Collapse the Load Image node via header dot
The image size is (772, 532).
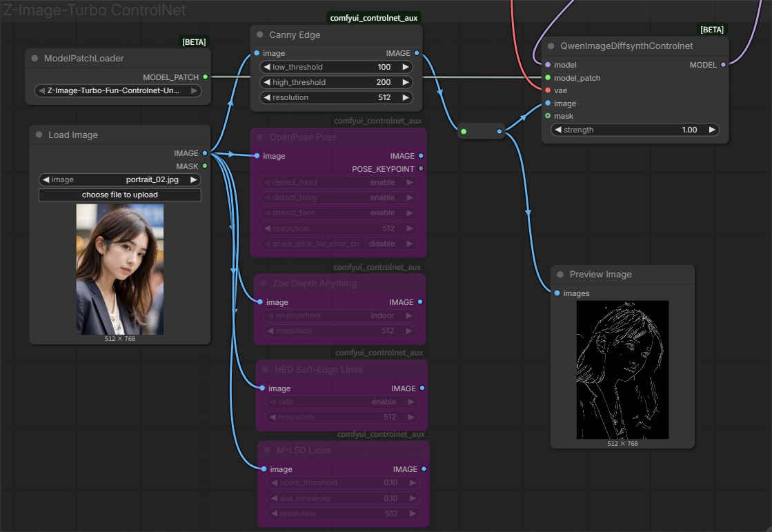pos(39,135)
